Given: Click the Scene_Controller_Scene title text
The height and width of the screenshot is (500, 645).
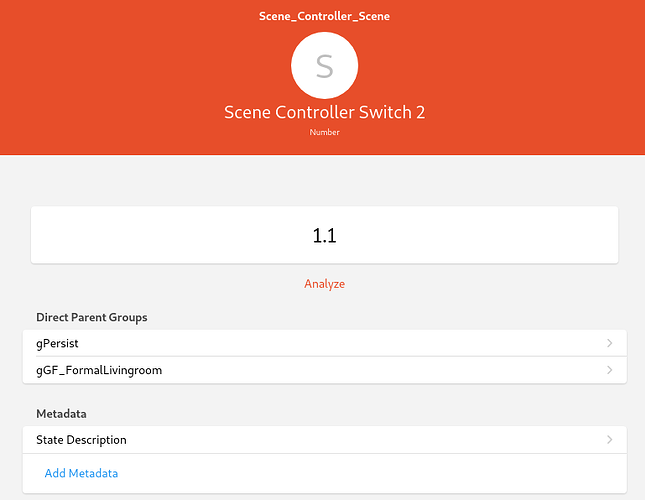Looking at the screenshot, I should [324, 16].
